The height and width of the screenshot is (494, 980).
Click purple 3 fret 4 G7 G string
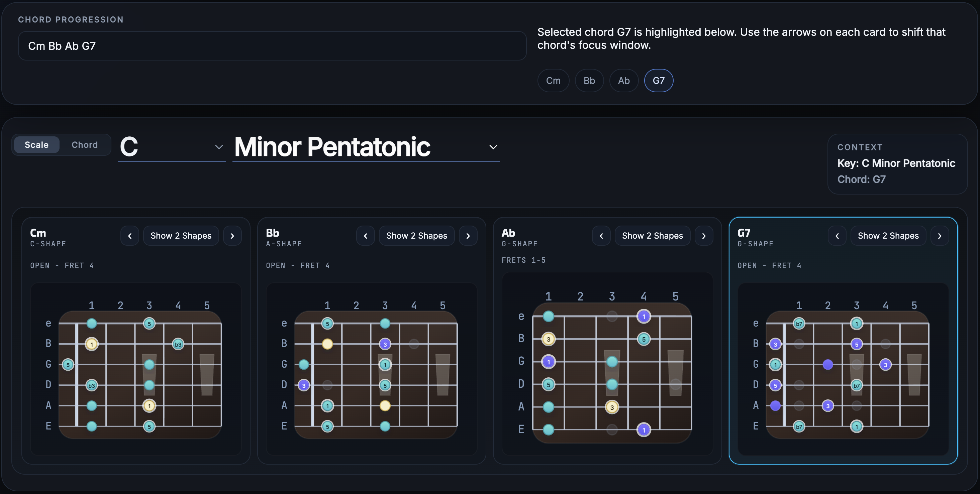coord(886,365)
